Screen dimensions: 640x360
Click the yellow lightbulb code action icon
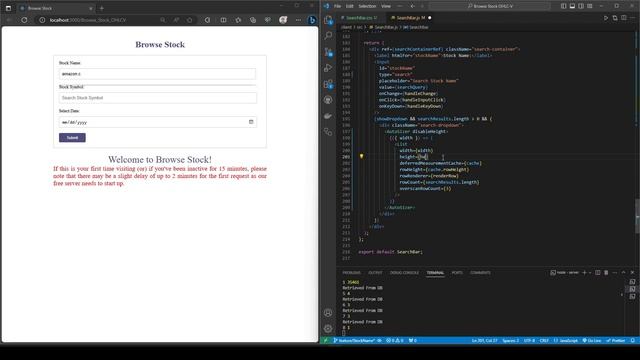coord(361,156)
